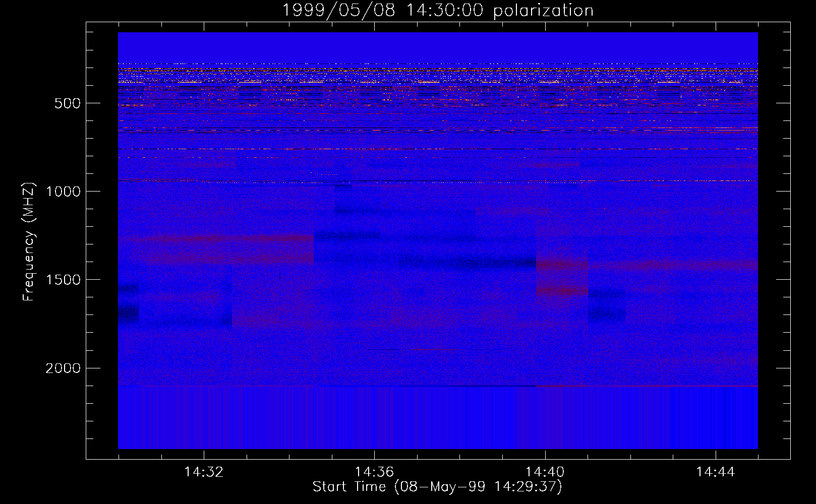This screenshot has width=816, height=504.
Task: Click the 2000 frequency tick label
Action: [x=63, y=368]
